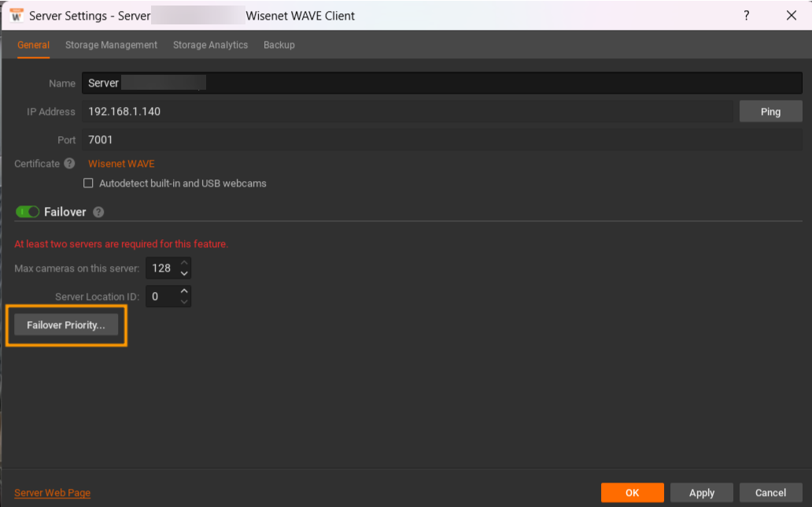Open the Storage Management tab
This screenshot has width=812, height=507.
pos(112,45)
